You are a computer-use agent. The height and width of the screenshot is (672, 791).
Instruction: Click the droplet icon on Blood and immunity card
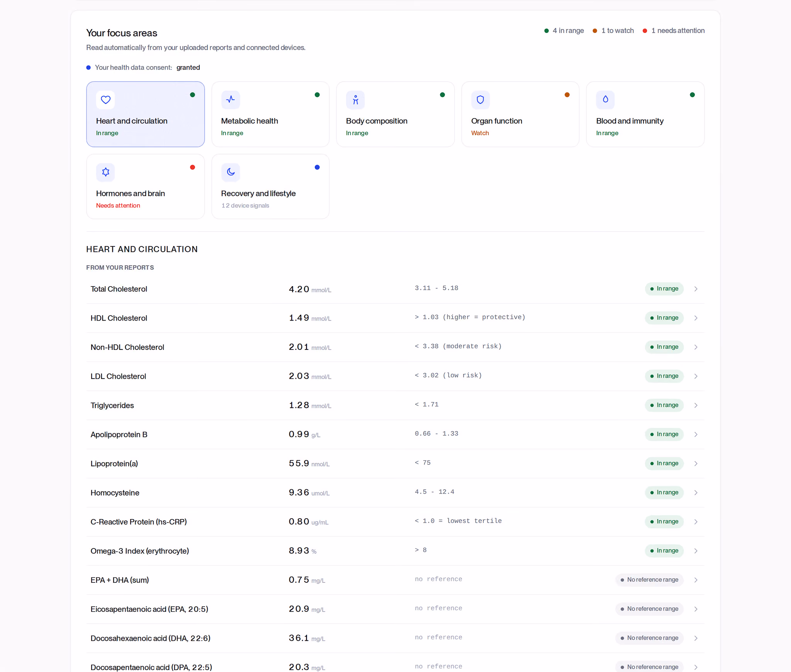tap(605, 100)
